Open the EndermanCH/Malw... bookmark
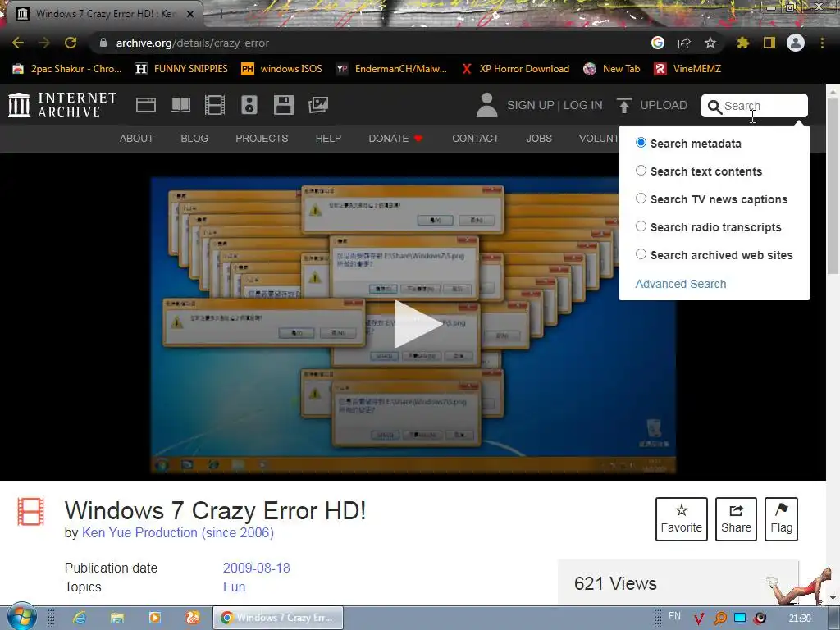840x630 pixels. 392,69
